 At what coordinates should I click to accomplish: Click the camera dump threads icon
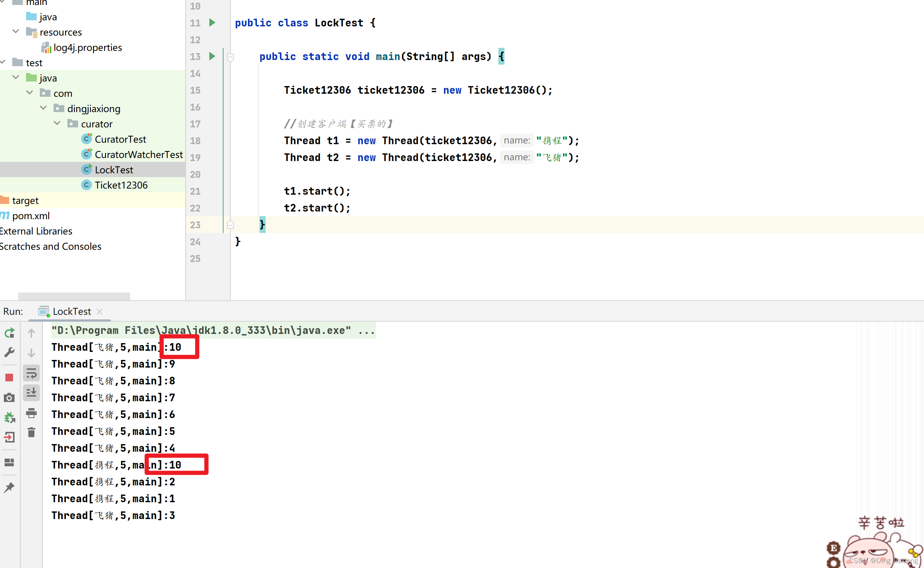pos(10,398)
